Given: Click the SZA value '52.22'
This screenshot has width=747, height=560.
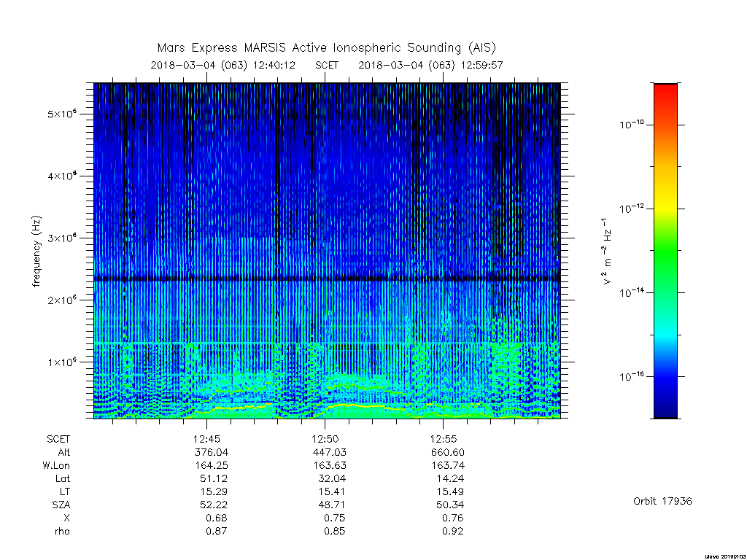Looking at the screenshot, I should point(214,505).
